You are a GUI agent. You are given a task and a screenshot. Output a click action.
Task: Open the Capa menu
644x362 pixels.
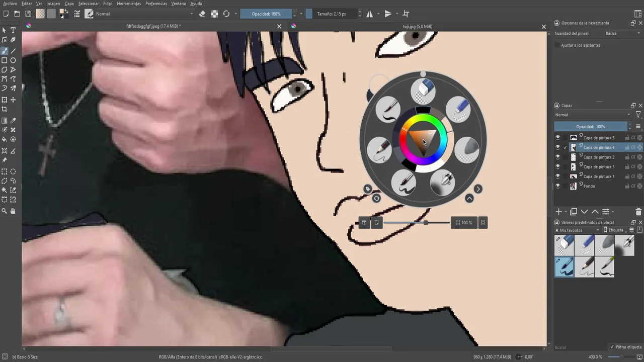click(69, 4)
